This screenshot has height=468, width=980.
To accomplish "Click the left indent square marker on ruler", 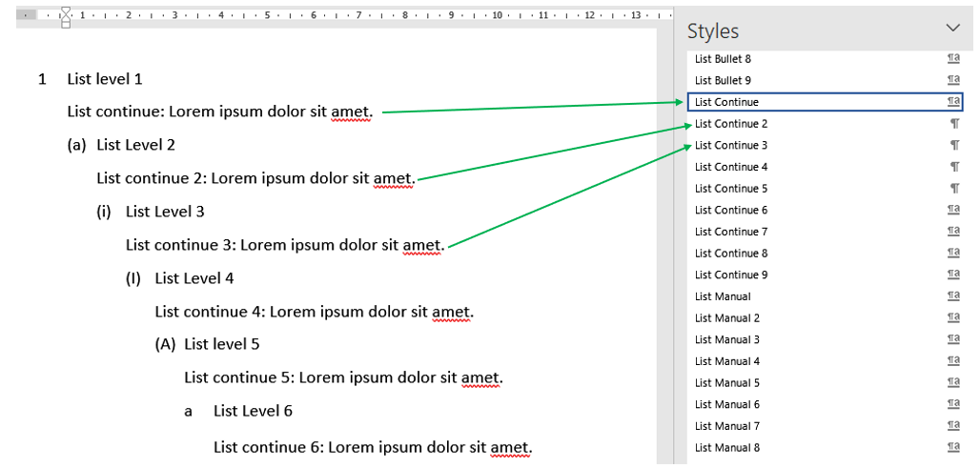I will tap(66, 25).
